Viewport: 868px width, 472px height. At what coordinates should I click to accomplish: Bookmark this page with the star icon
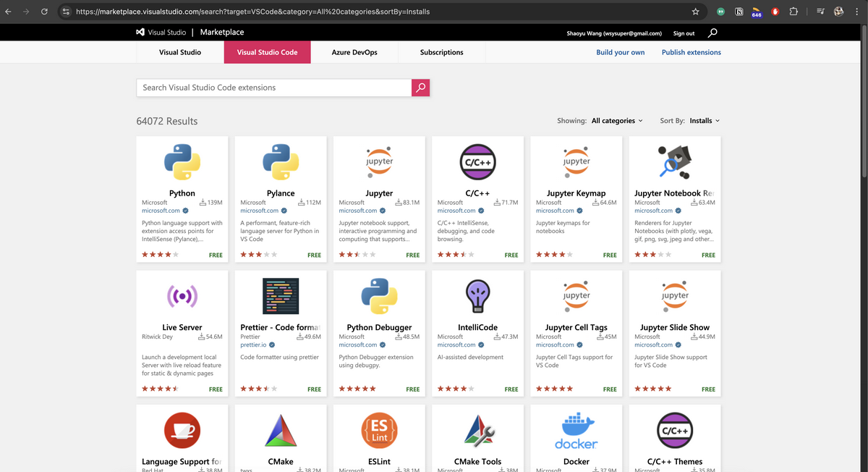695,12
